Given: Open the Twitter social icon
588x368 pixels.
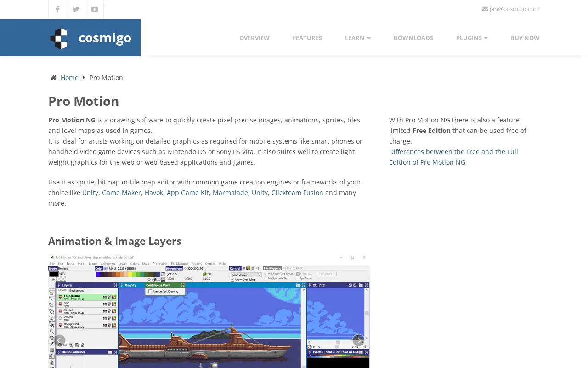Looking at the screenshot, I should pos(76,9).
